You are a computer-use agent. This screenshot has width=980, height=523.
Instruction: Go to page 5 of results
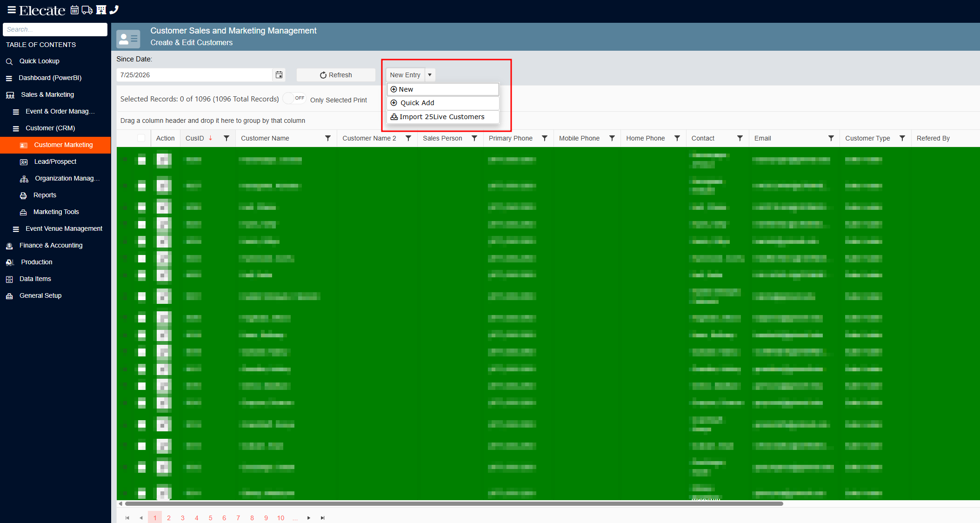(210, 518)
